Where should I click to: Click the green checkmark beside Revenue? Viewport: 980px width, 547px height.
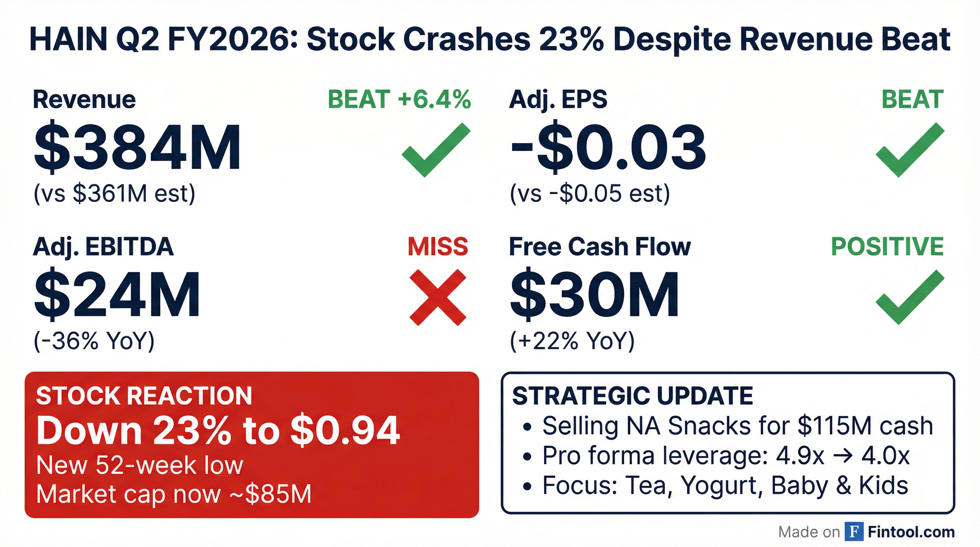435,150
